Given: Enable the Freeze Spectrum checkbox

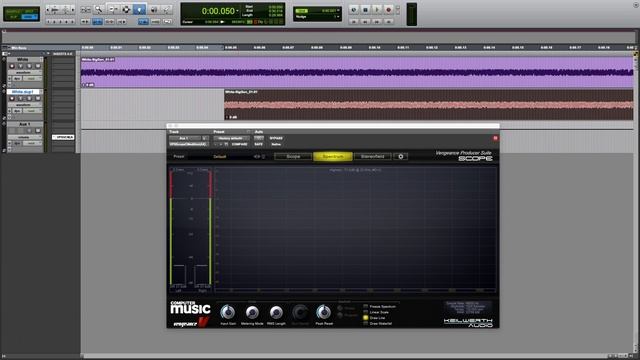Looking at the screenshot, I should [x=366, y=306].
